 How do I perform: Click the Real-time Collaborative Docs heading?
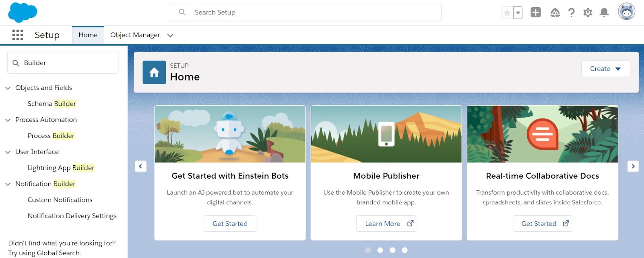[542, 176]
